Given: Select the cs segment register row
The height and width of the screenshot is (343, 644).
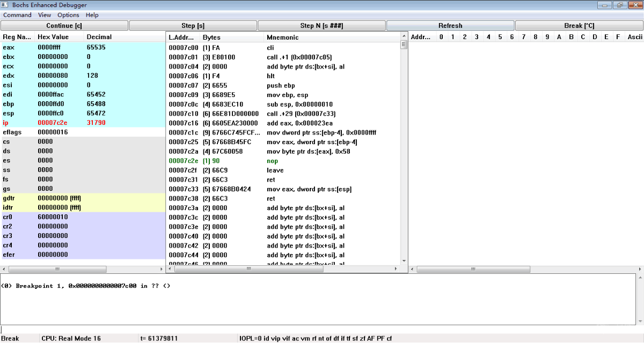Looking at the screenshot, I should pyautogui.click(x=83, y=141).
